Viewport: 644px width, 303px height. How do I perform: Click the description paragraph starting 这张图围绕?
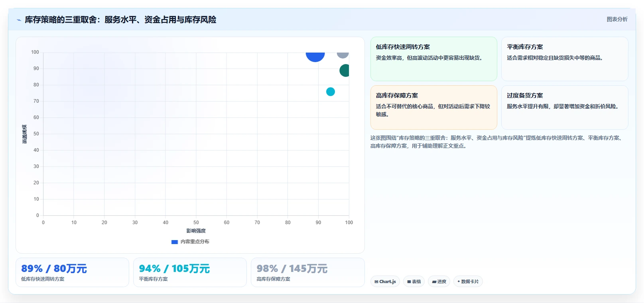pos(496,142)
